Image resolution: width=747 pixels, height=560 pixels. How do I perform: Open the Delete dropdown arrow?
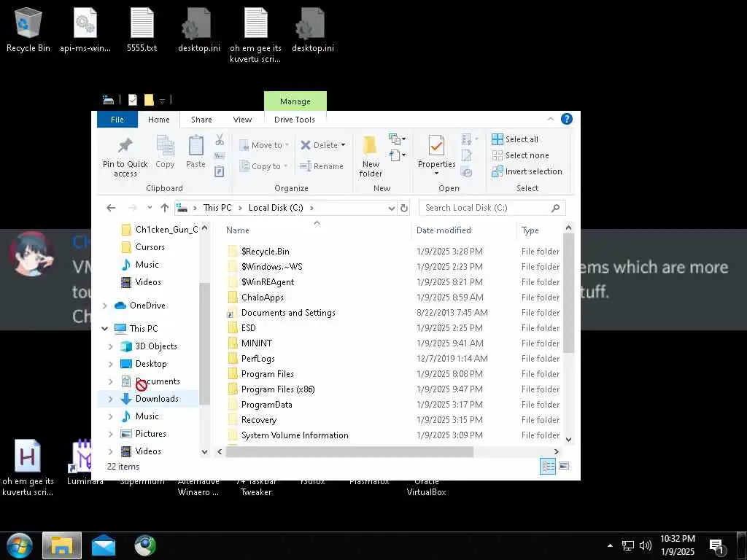[343, 145]
